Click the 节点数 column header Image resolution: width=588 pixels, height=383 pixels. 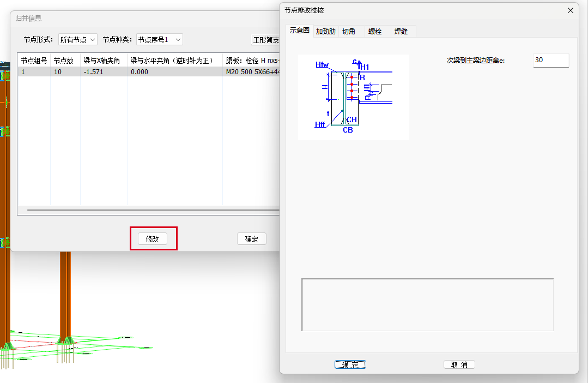point(64,60)
